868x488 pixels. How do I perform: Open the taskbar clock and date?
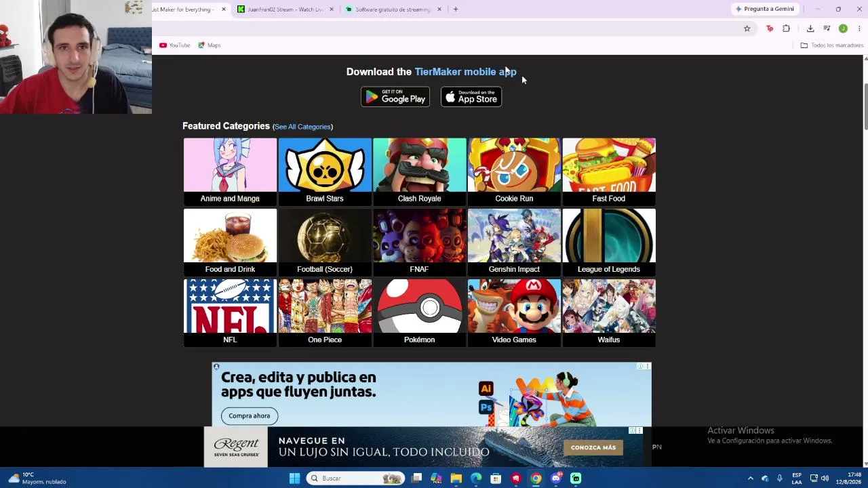850,479
